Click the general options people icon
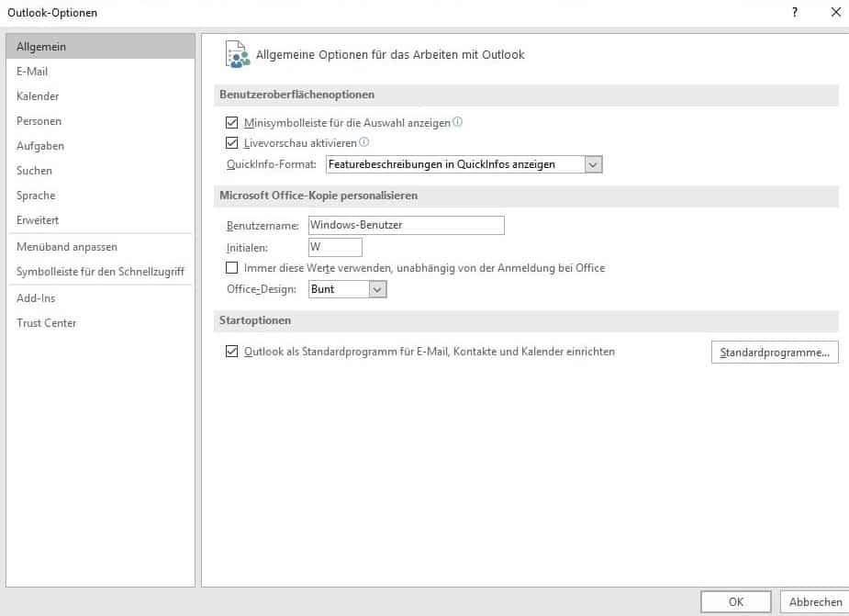 coord(237,54)
